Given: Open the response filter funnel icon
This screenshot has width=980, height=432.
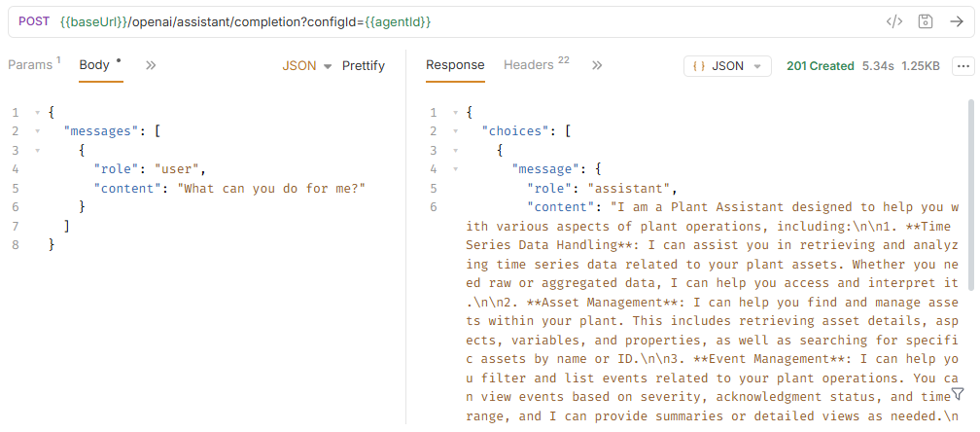Looking at the screenshot, I should click(x=958, y=393).
